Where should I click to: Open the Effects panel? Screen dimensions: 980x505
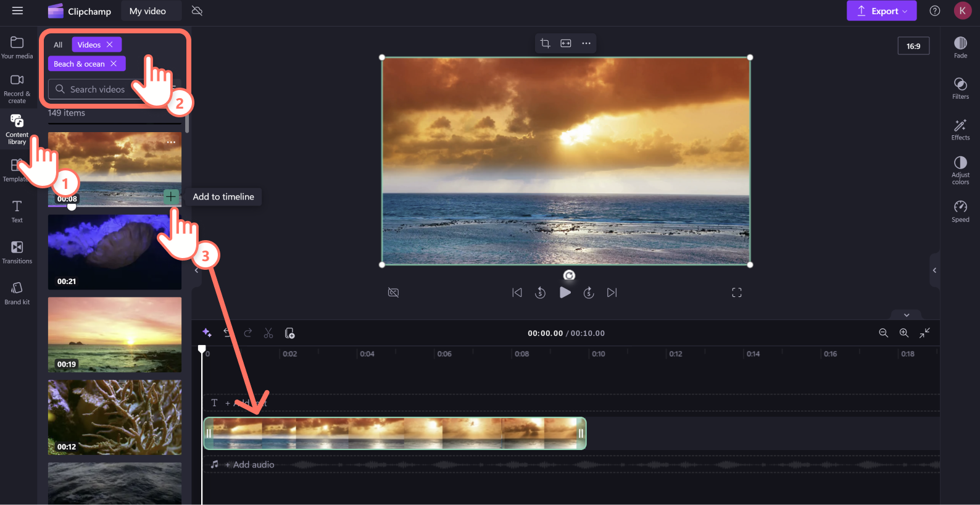960,130
